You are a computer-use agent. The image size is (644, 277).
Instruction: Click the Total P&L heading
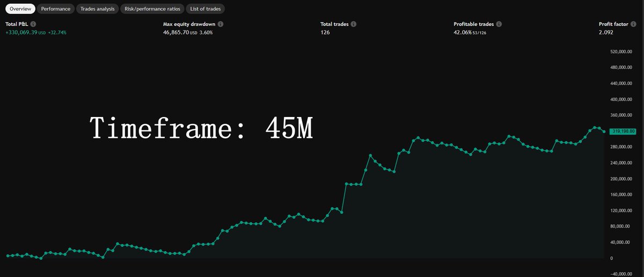coord(17,24)
